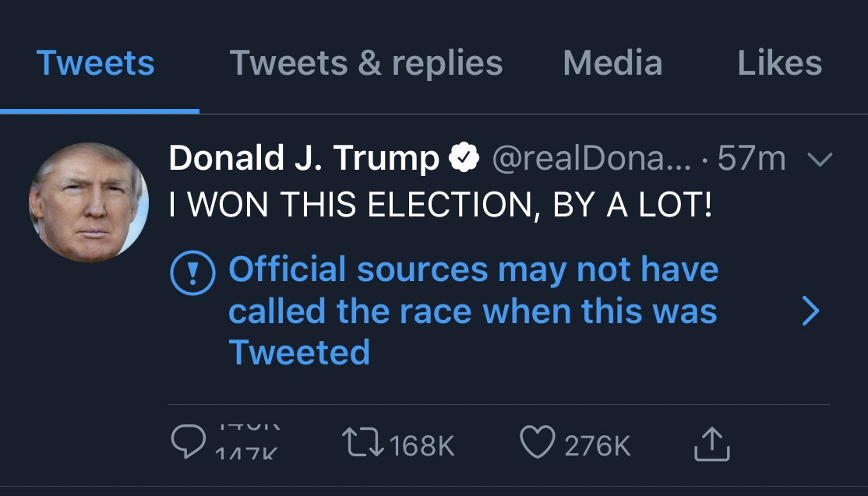Open the reply speech bubble icon
This screenshot has width=868, height=496.
pyautogui.click(x=189, y=441)
